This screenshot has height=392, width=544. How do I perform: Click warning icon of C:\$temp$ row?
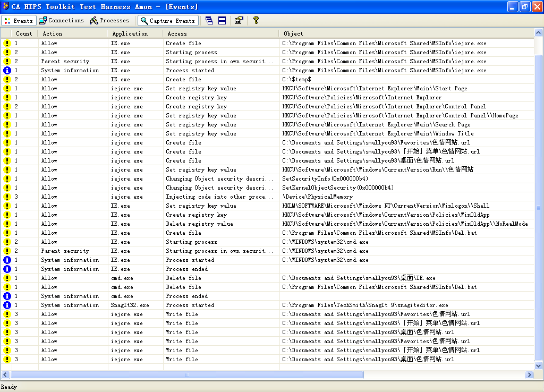tap(7, 80)
